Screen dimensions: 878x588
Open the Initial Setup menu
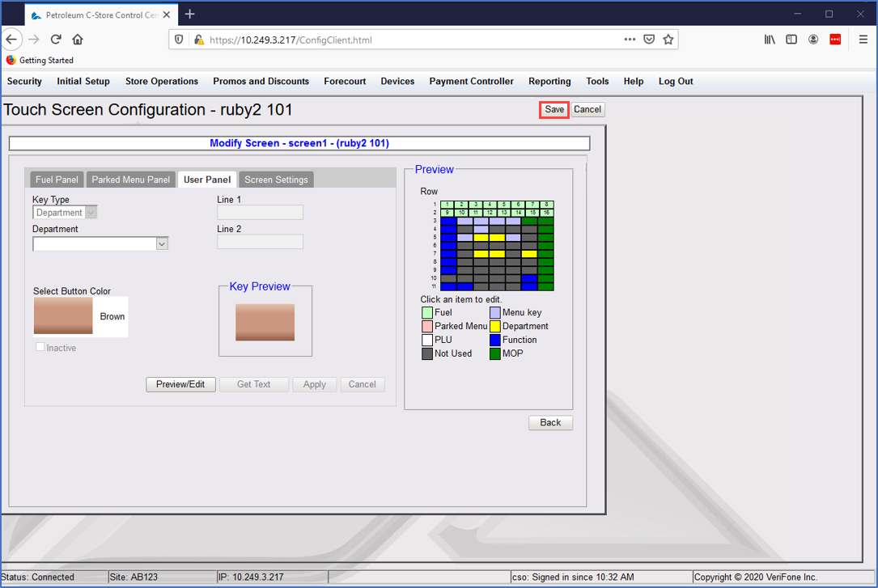click(x=83, y=81)
